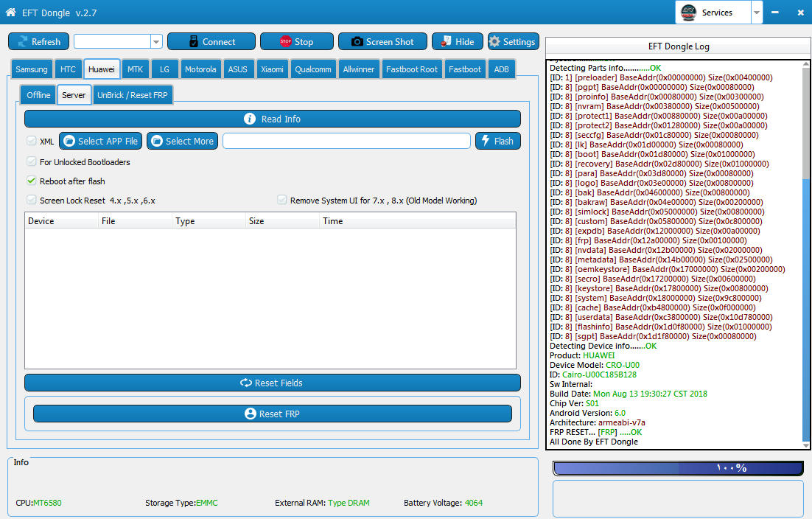
Task: Click the Refresh arrows icon
Action: (x=22, y=41)
